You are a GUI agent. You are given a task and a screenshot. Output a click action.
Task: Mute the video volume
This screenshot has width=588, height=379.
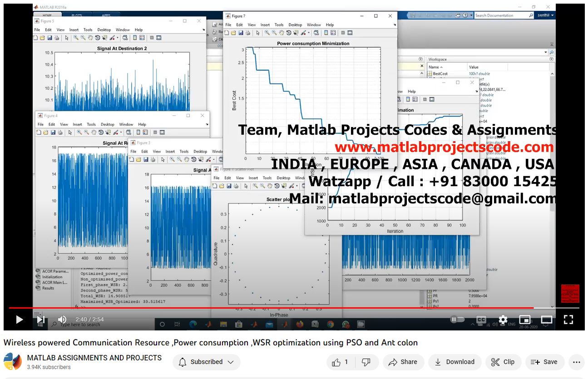coord(62,320)
